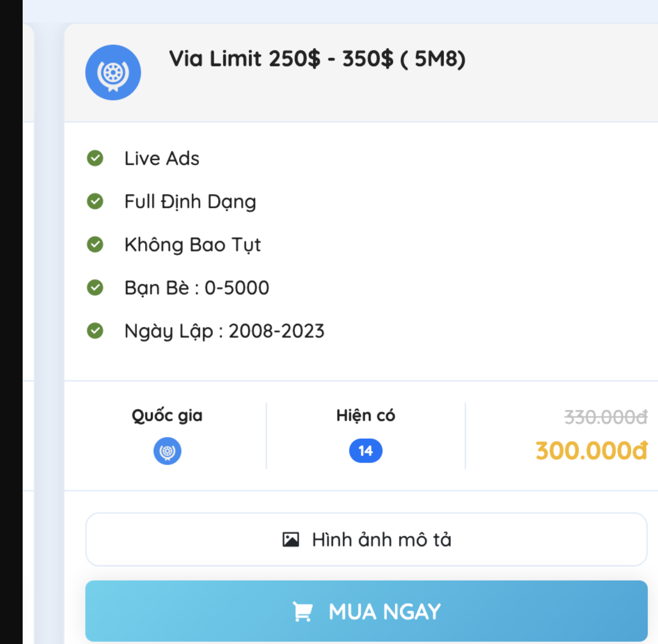Viewport: 658px width, 644px height.
Task: Select the Live Ads feature text
Action: pyautogui.click(x=162, y=159)
